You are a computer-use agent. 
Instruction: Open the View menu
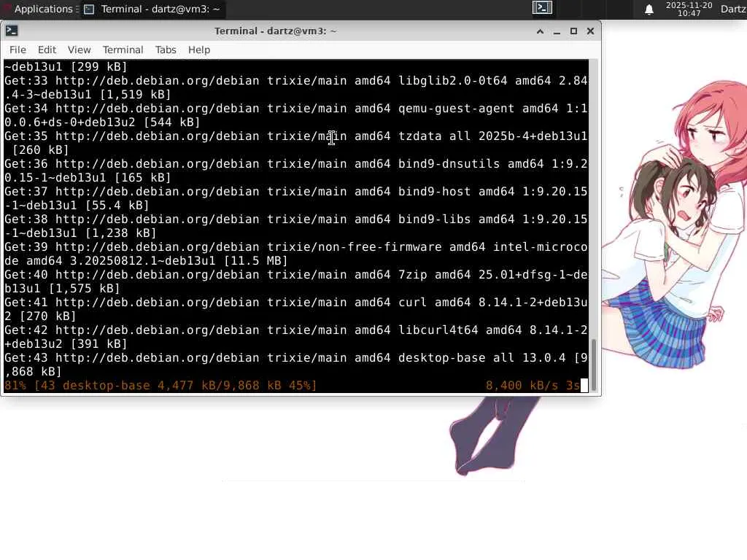(x=79, y=50)
